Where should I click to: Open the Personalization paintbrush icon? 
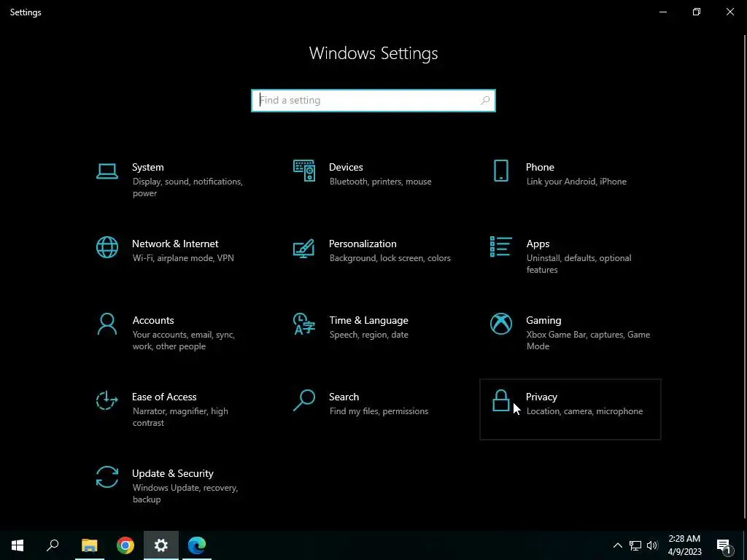point(304,248)
